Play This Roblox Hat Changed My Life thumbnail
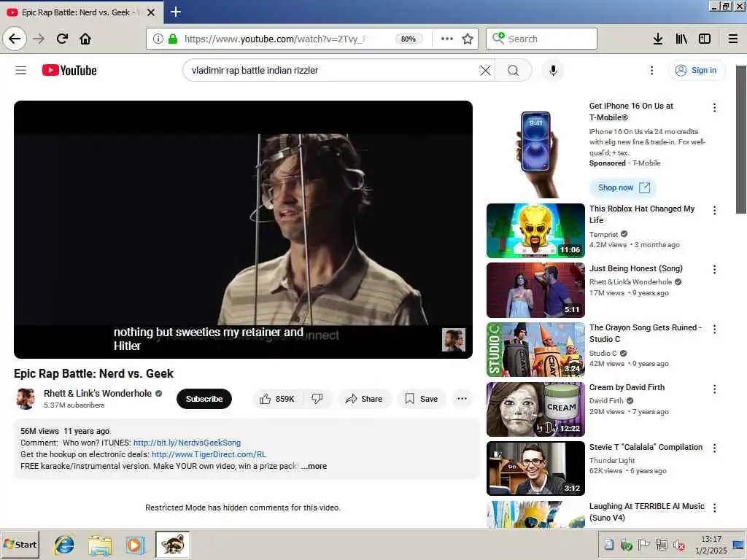This screenshot has width=747, height=560. pos(535,231)
